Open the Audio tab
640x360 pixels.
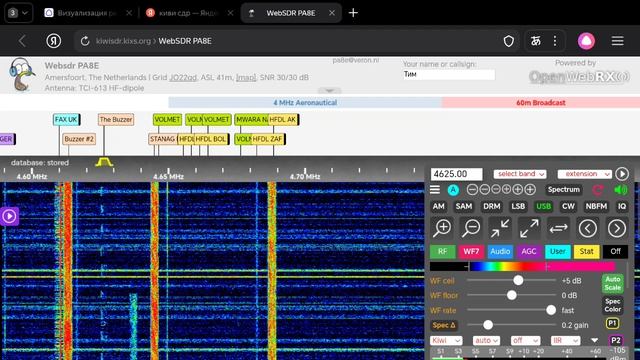(x=500, y=251)
